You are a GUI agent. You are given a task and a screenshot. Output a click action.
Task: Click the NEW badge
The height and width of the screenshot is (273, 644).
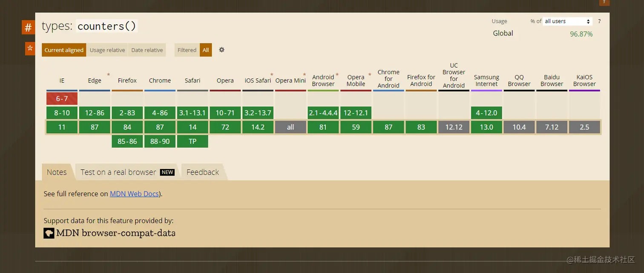[167, 172]
